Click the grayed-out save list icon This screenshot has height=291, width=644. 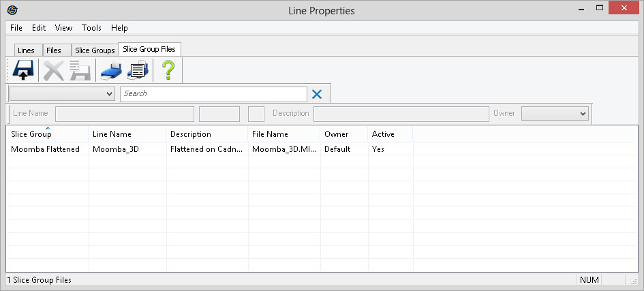tap(80, 70)
